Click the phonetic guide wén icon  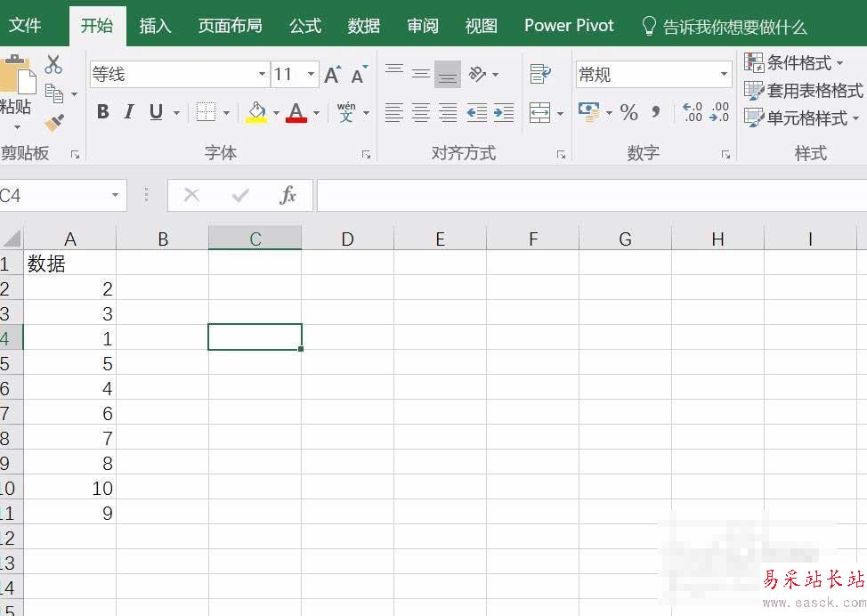tap(346, 112)
